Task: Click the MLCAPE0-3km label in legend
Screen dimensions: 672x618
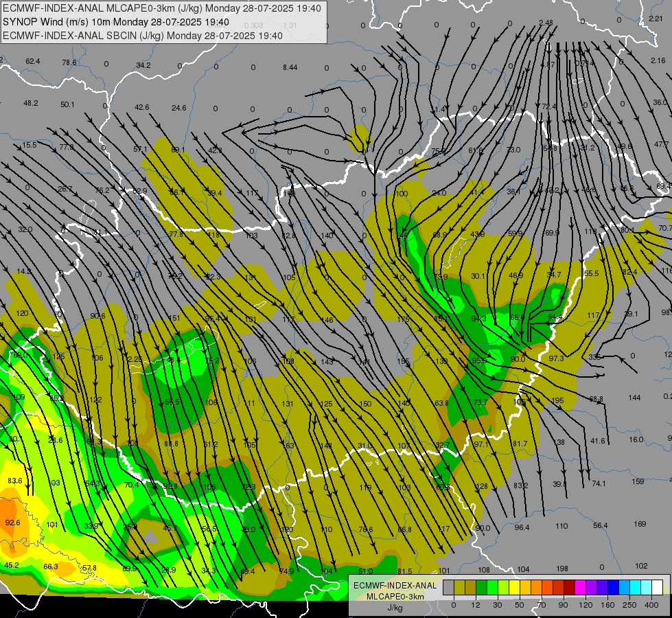Action: [395, 597]
